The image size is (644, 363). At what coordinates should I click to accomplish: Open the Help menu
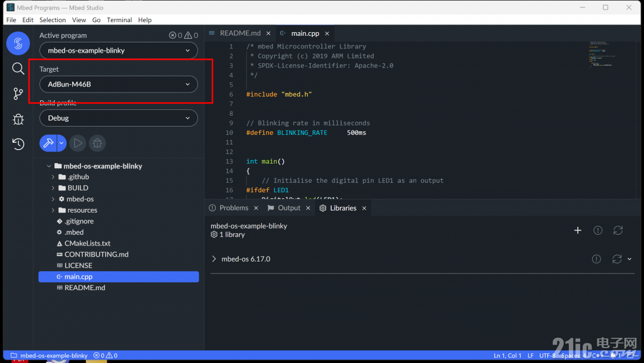point(144,20)
